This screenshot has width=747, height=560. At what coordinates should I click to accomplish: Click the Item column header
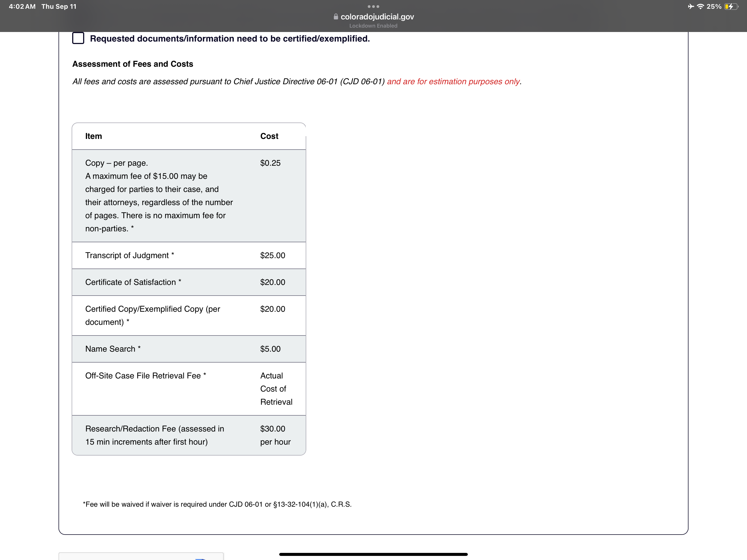94,136
